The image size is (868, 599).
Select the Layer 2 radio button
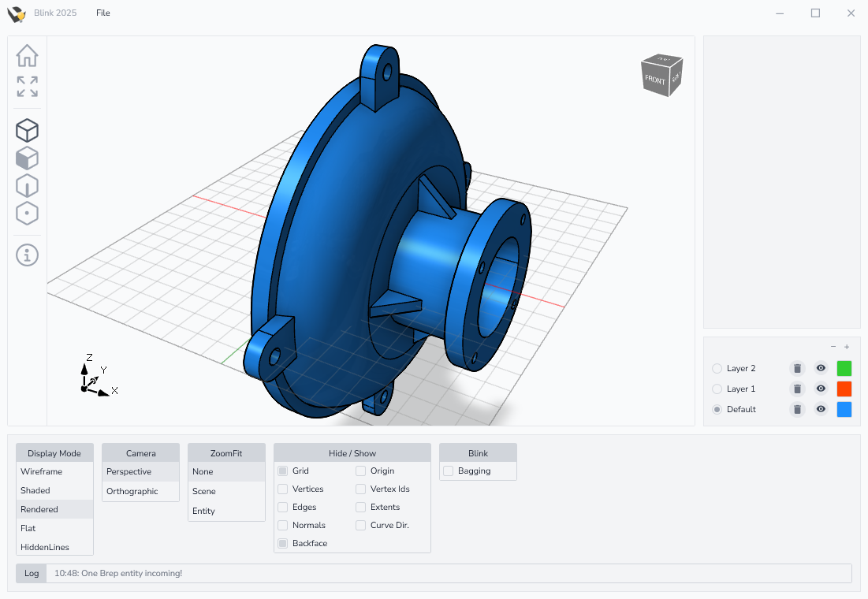(x=717, y=368)
